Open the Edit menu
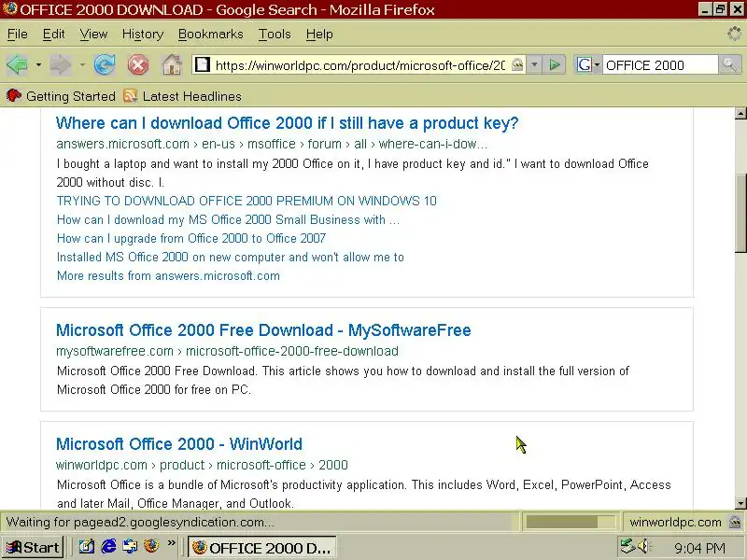This screenshot has width=747, height=560. (53, 35)
